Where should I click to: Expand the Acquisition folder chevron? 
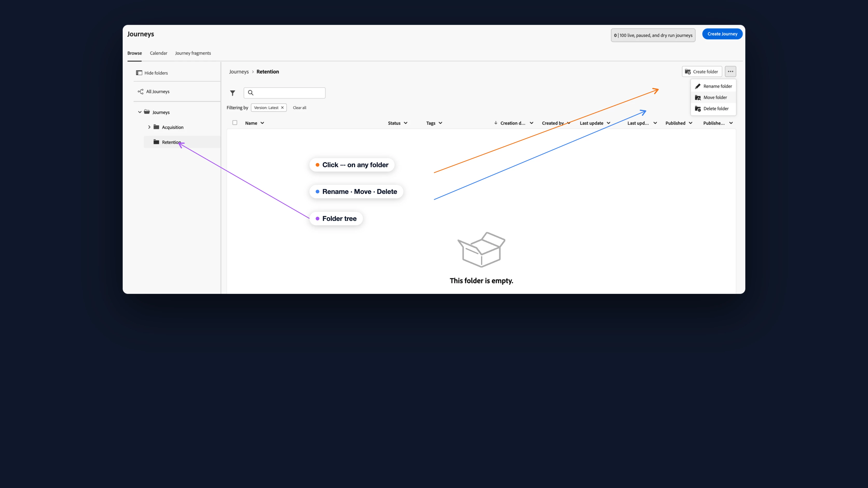pyautogui.click(x=149, y=127)
